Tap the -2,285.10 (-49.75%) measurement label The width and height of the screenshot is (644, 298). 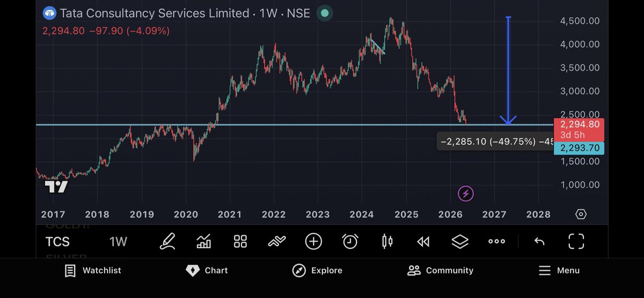494,142
